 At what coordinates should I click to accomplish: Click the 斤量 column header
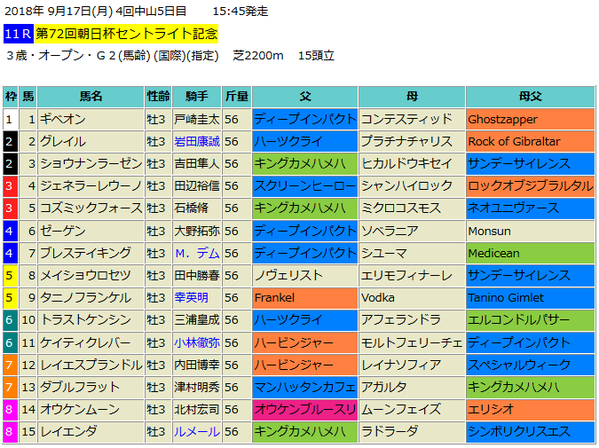(x=236, y=96)
